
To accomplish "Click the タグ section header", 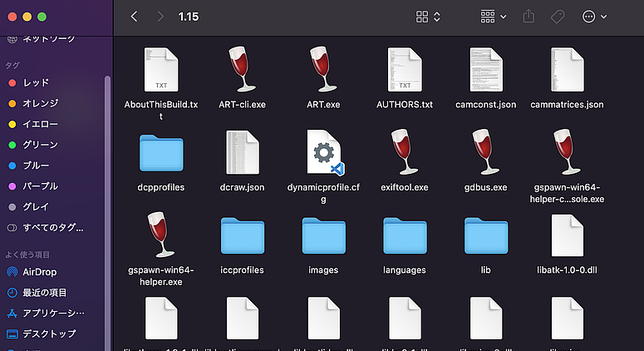I will 12,66.
